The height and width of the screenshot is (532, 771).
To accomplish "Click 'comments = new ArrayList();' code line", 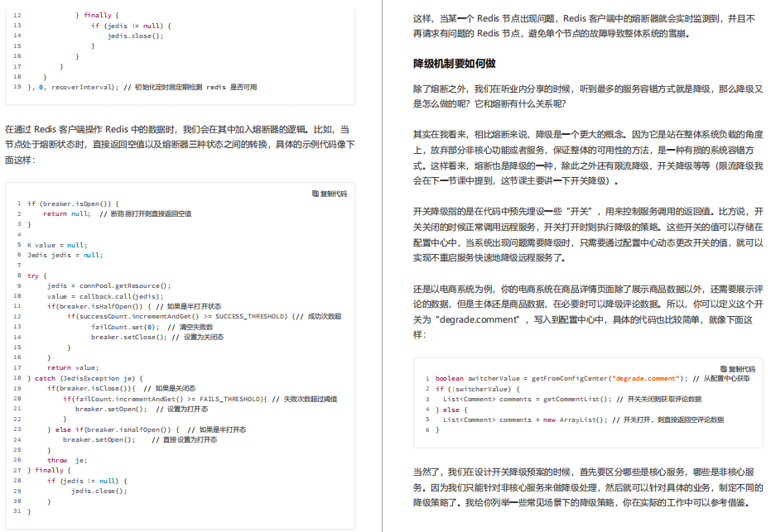I will click(x=583, y=419).
